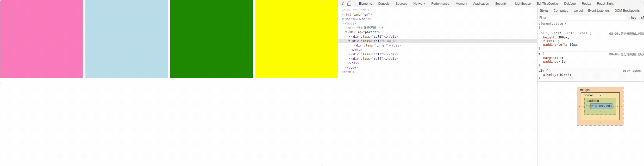Screen dimensions: 644x166
Task: Click the three-dots beside the col2 row
Action: (x=340, y=41)
